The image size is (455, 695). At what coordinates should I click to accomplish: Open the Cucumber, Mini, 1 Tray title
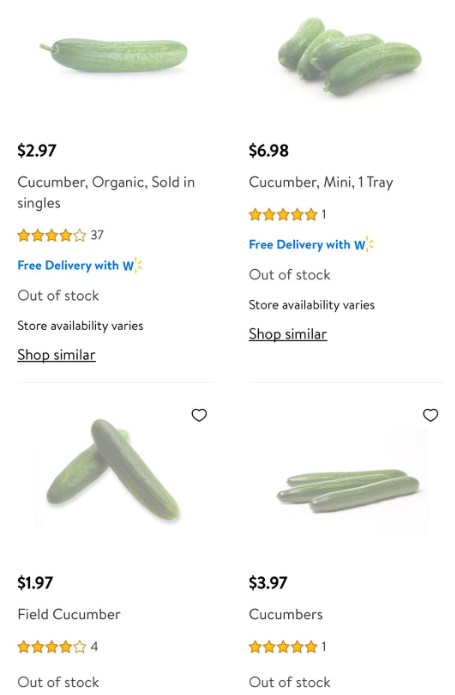(x=321, y=182)
